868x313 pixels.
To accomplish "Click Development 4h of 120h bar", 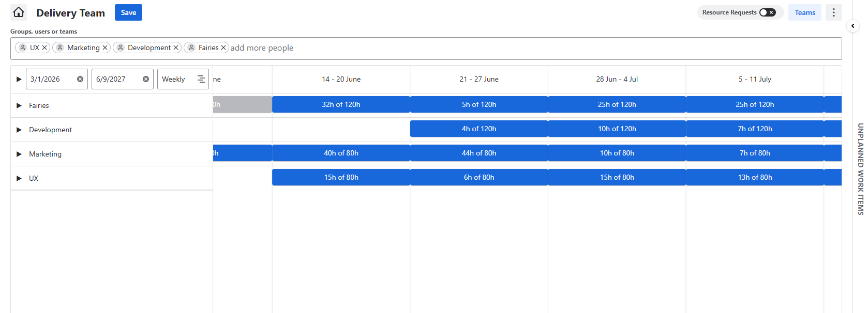I will 479,129.
